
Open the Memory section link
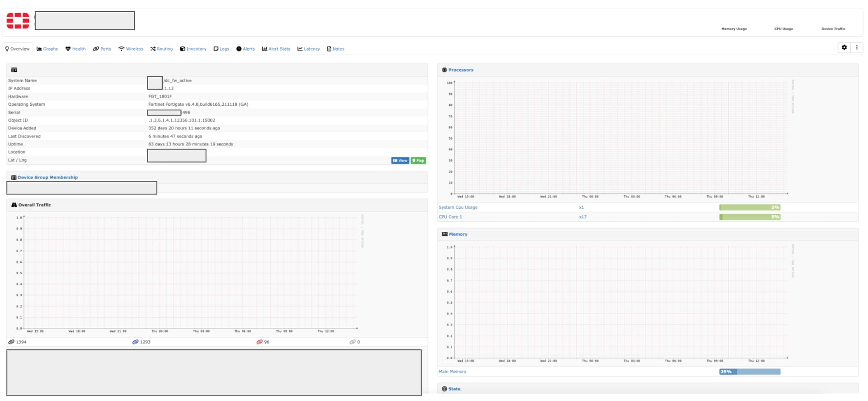click(458, 234)
